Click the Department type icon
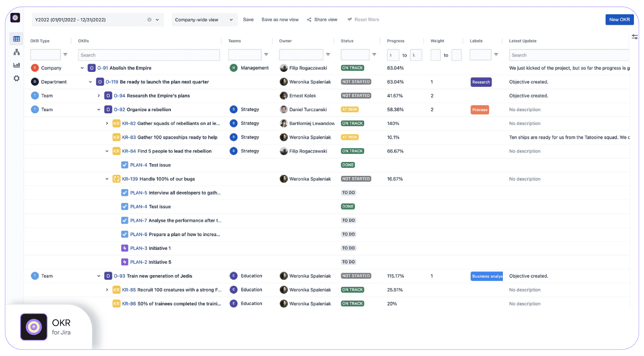 pos(35,82)
